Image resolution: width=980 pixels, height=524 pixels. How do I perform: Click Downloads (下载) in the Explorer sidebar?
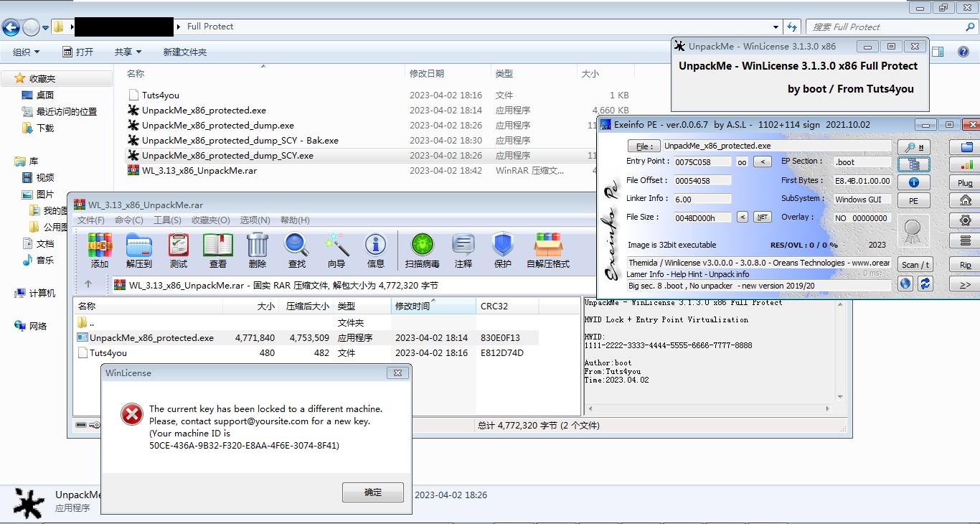coord(45,128)
